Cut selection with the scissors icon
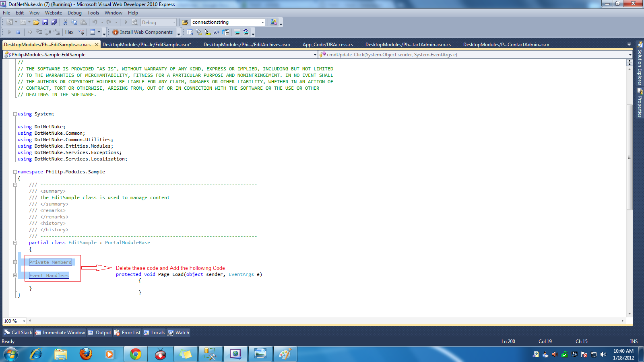 tap(65, 22)
